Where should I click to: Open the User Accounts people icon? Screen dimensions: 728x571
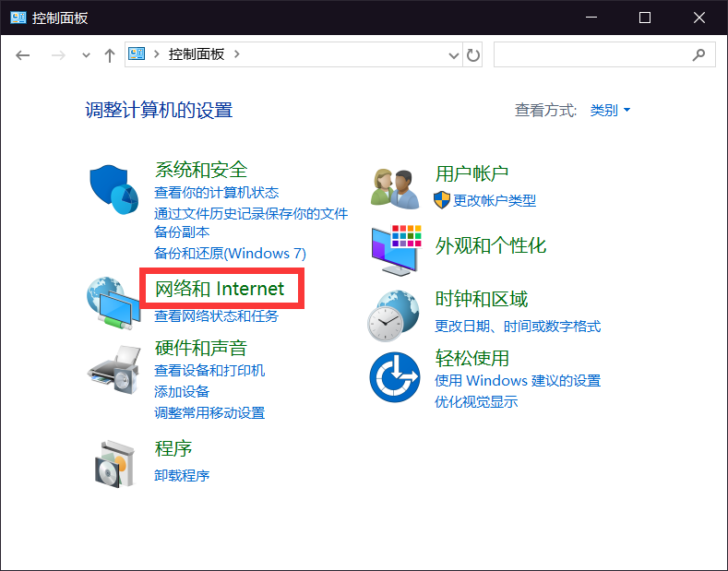click(x=395, y=188)
